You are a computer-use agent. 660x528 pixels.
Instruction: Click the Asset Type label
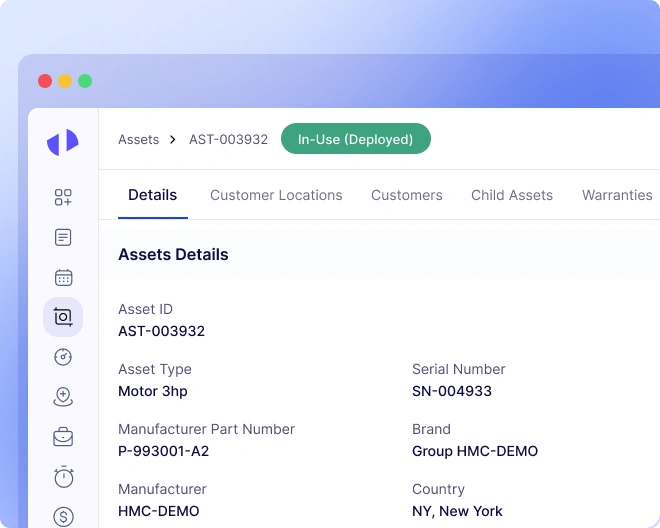click(x=155, y=369)
